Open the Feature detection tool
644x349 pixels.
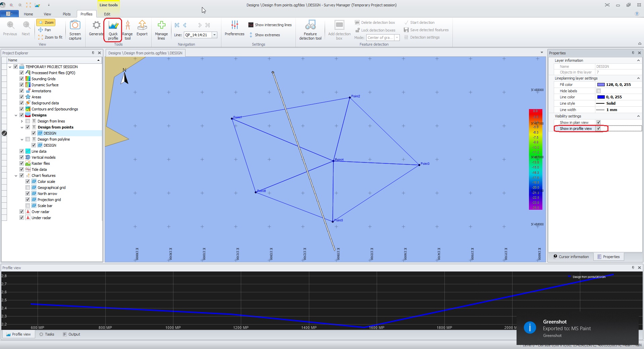click(310, 30)
